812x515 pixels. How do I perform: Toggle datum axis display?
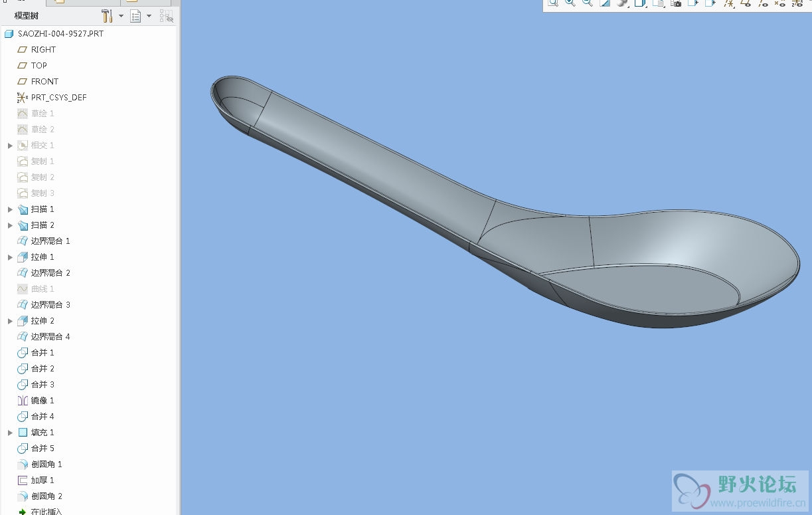pos(763,3)
